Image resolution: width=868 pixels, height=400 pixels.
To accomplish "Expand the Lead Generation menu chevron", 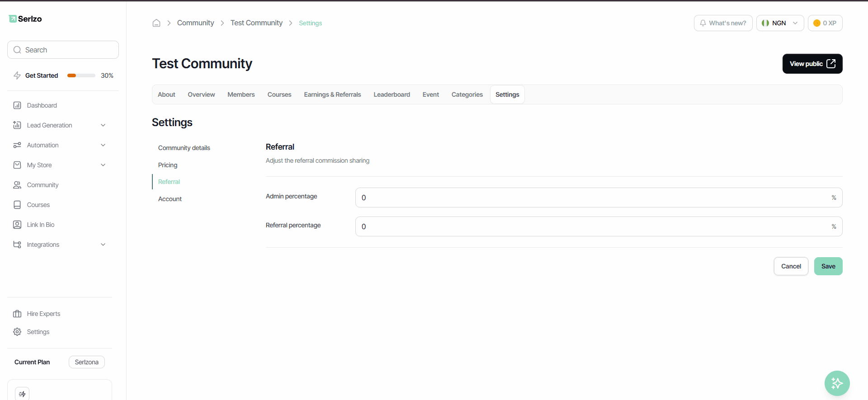I will click(x=103, y=125).
